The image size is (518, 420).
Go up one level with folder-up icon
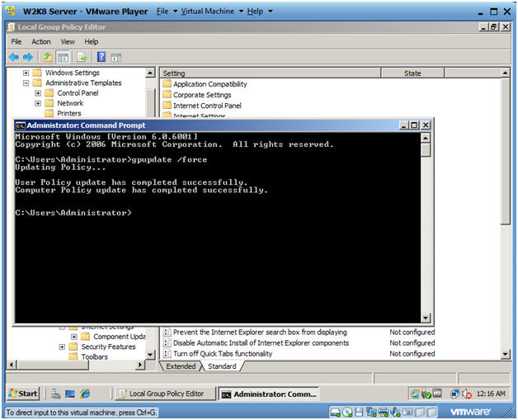point(48,58)
